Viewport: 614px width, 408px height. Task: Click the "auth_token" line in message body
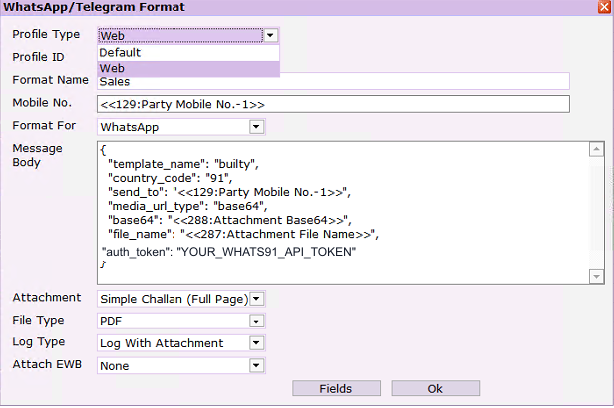229,252
